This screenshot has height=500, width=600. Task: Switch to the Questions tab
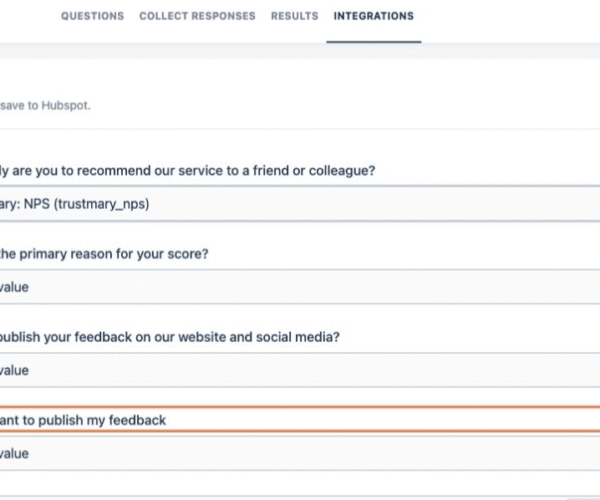(92, 16)
